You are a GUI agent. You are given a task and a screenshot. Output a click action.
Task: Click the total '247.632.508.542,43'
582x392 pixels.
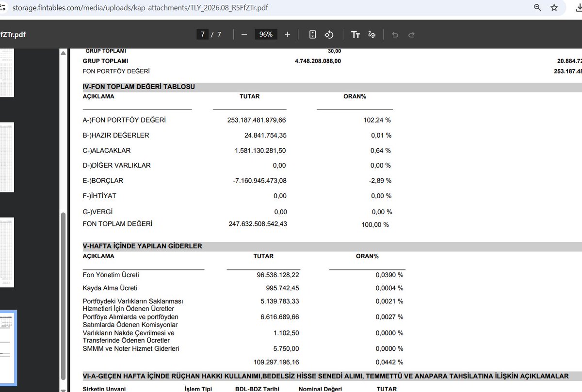[258, 224]
